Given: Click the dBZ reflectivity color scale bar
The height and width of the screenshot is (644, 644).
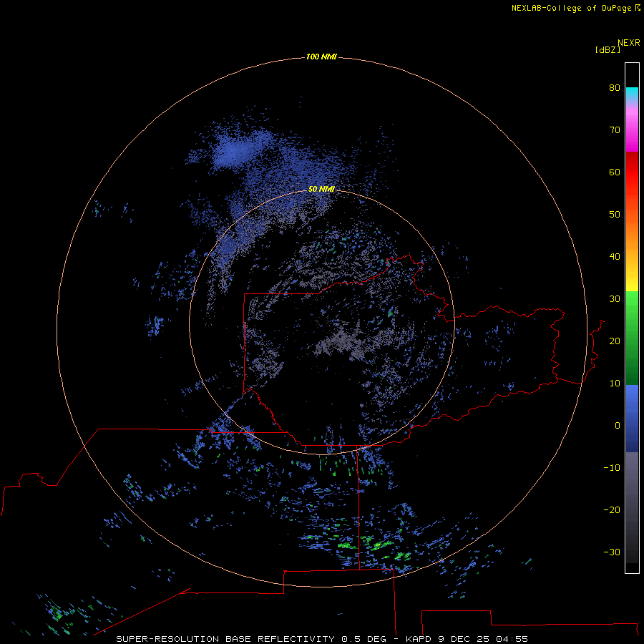Looking at the screenshot, I should [632, 318].
